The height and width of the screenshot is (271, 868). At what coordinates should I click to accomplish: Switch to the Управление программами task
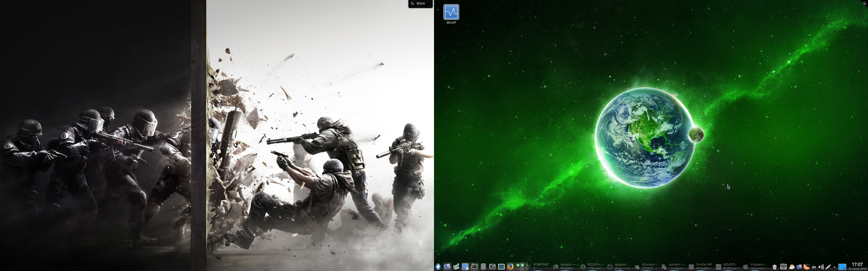pyautogui.click(x=755, y=266)
